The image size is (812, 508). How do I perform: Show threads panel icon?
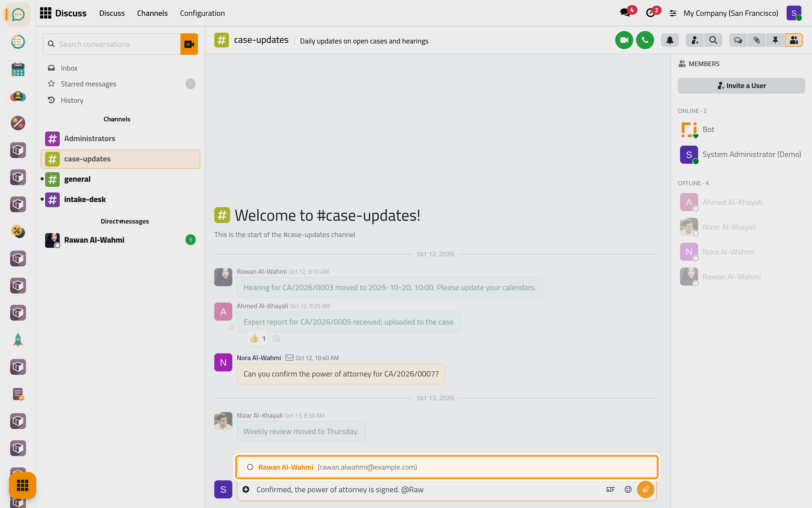pyautogui.click(x=738, y=40)
